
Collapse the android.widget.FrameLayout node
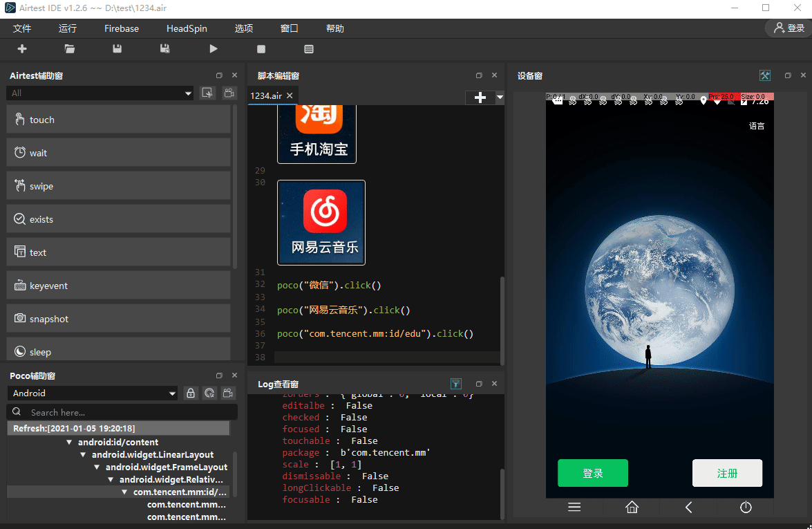(97, 467)
